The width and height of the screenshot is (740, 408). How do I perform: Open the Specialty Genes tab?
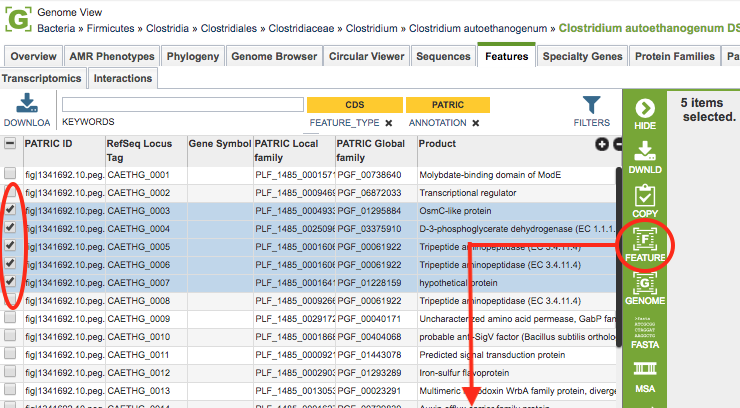[582, 56]
